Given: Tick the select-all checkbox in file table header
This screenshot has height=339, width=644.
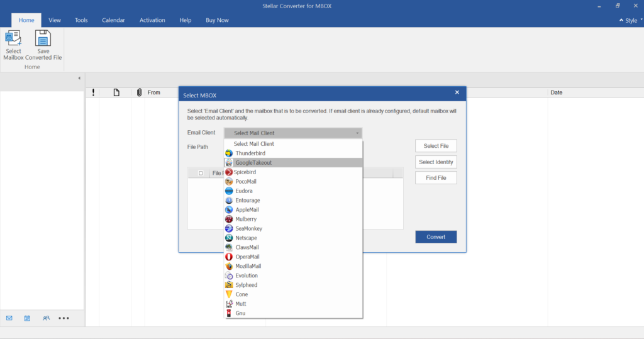Looking at the screenshot, I should coord(201,173).
